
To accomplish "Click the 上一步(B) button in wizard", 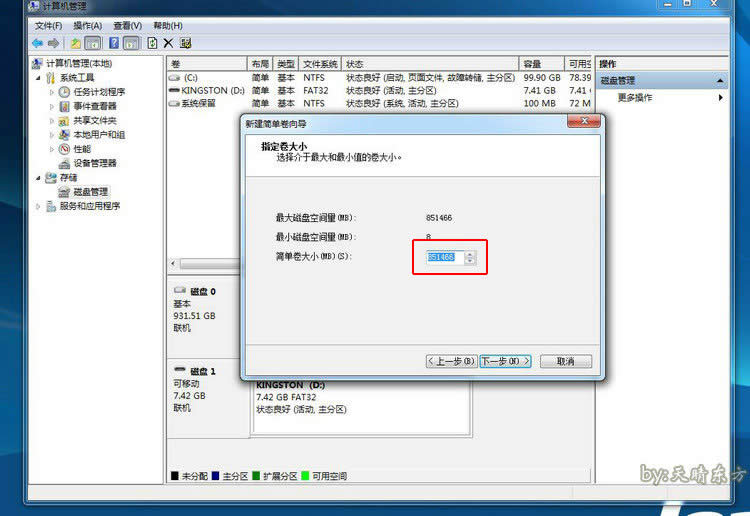I will coord(450,361).
